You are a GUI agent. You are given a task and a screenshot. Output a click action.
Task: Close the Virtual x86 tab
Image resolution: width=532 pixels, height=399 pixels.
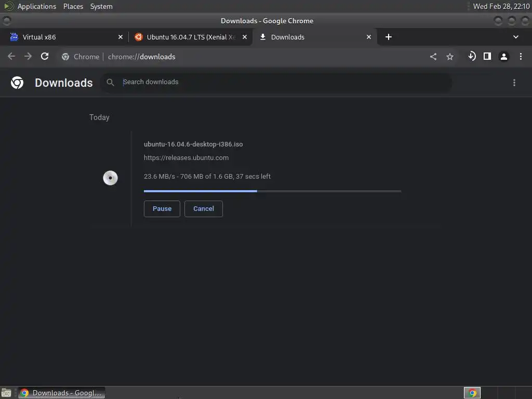pyautogui.click(x=121, y=37)
